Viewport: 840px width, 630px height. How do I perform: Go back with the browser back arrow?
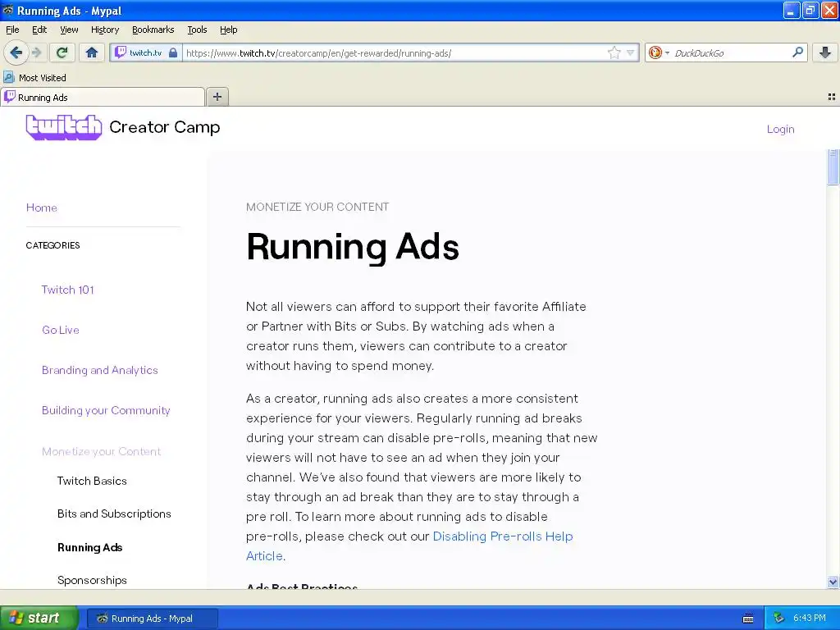pos(16,52)
